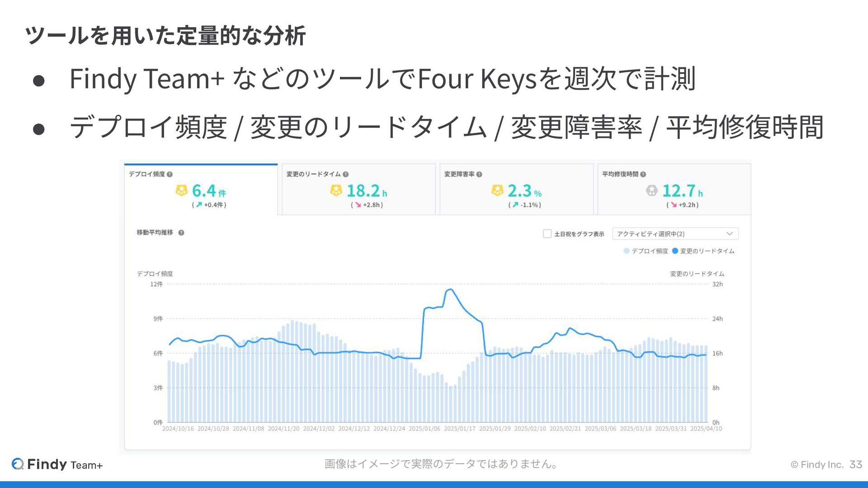
Task: Click gold badge icon beside 2.3%
Action: pos(497,191)
